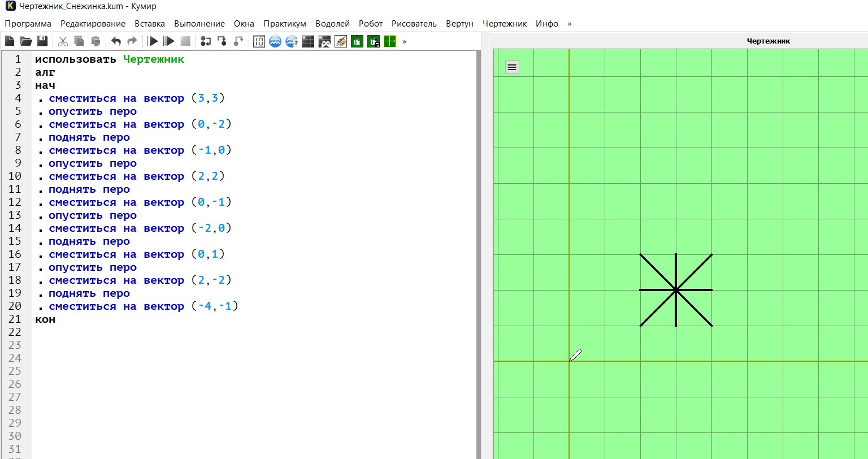
Task: Stop program execution
Action: click(185, 41)
